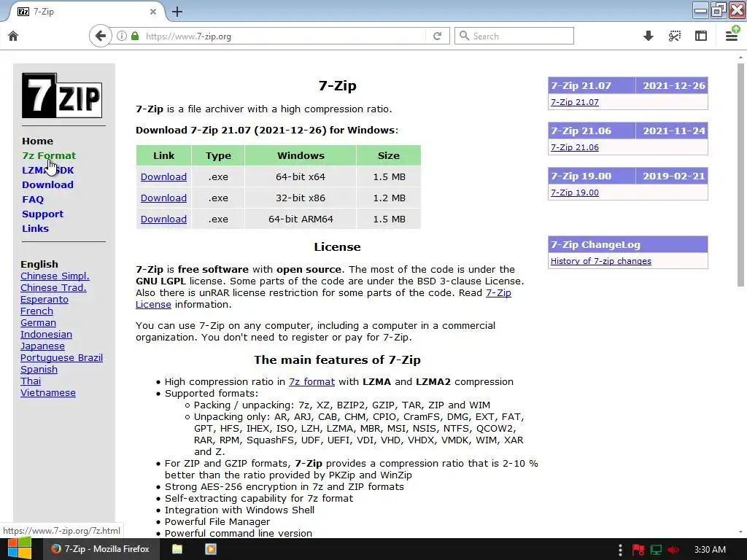Open the LZMA SDK sidebar link

[47, 170]
